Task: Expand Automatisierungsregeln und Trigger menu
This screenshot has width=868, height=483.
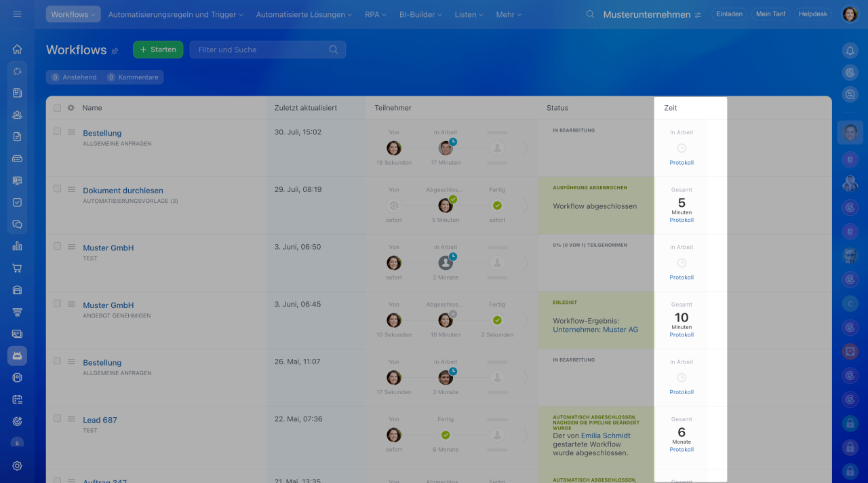Action: coord(176,14)
